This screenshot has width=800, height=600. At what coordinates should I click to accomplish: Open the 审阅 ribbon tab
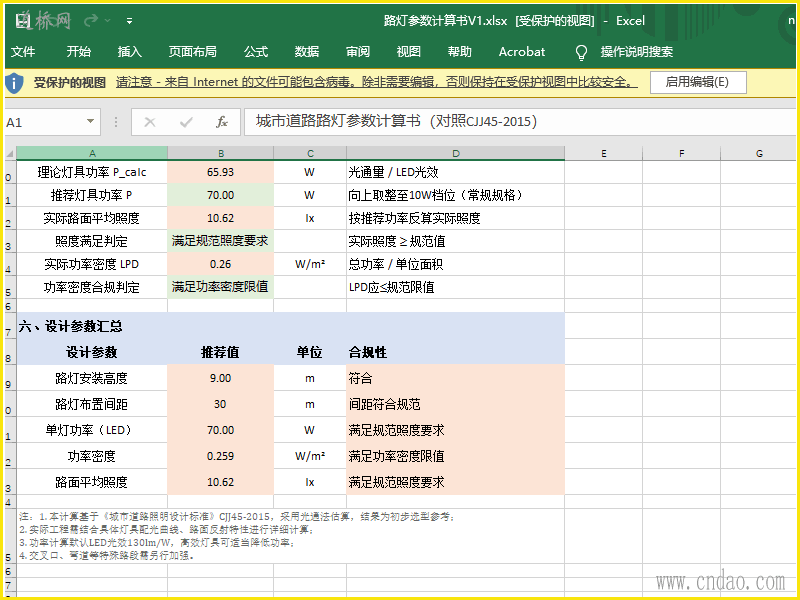[358, 52]
